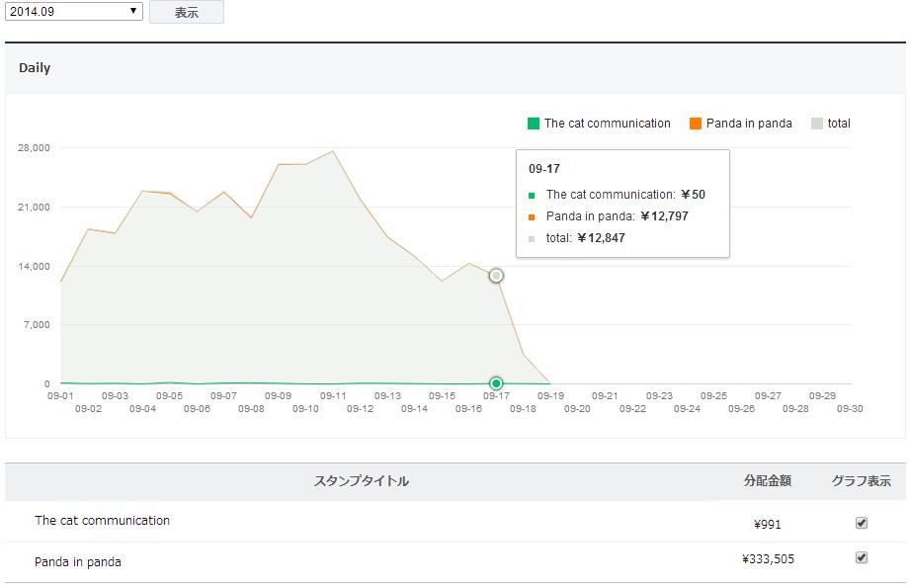Click the Daily section heading
Viewport: 910px width, 588px height.
point(35,68)
